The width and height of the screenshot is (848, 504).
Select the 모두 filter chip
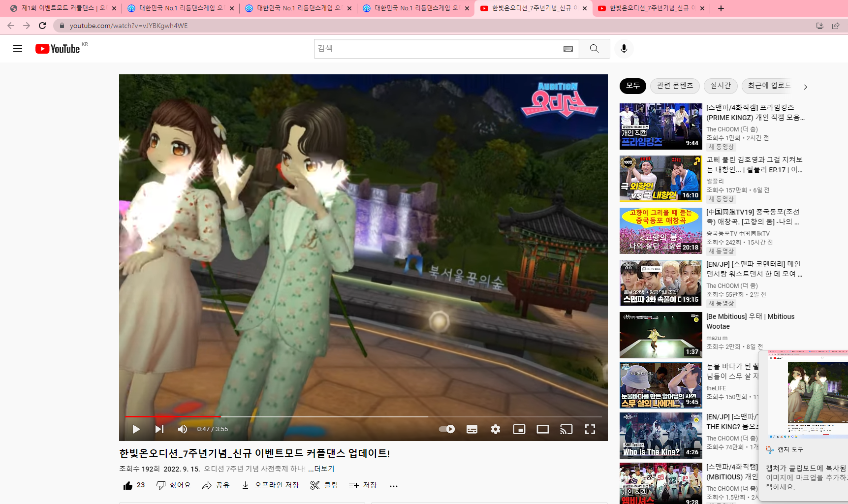pos(632,86)
